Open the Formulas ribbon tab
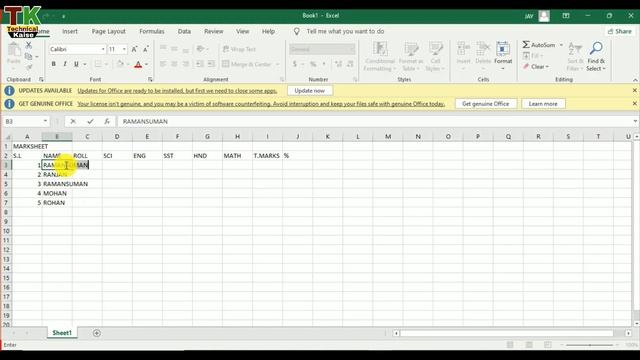 pyautogui.click(x=152, y=31)
